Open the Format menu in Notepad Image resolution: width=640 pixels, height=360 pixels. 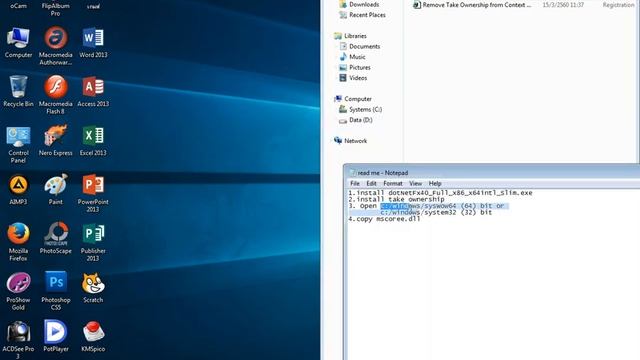click(x=393, y=184)
